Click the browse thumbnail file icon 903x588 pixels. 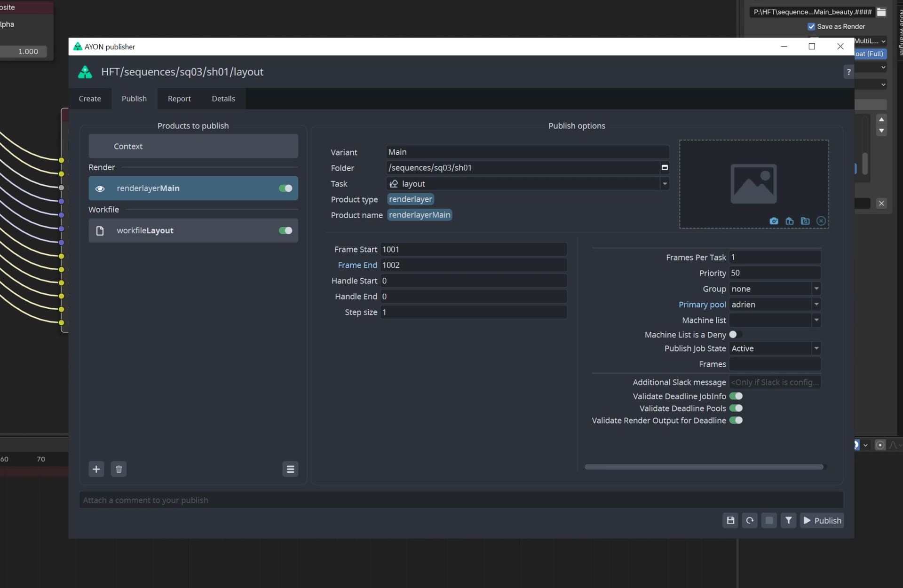tap(805, 221)
